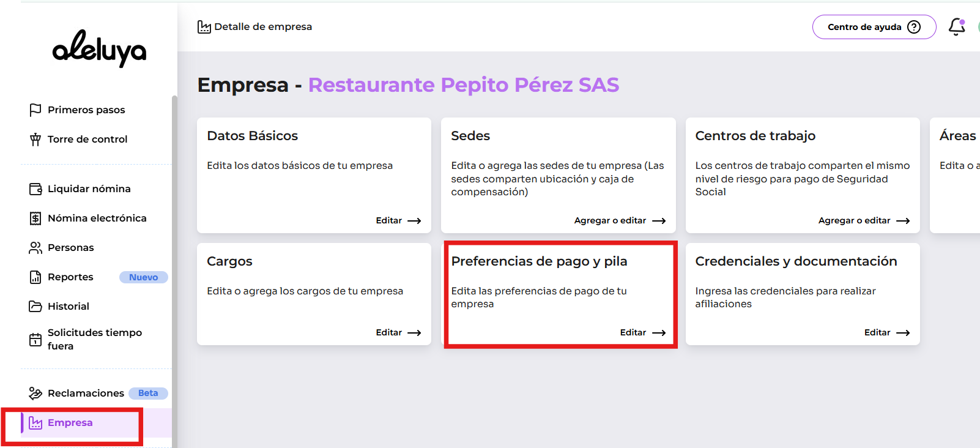Click the Nómina electrónica document icon
Viewport: 980px width, 448px height.
pos(35,218)
